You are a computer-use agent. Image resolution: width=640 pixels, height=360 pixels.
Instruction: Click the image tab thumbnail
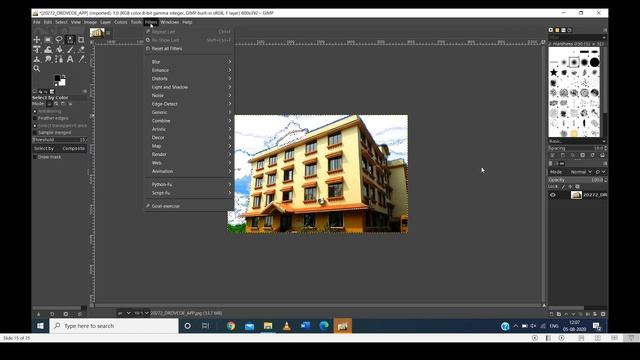[97, 33]
